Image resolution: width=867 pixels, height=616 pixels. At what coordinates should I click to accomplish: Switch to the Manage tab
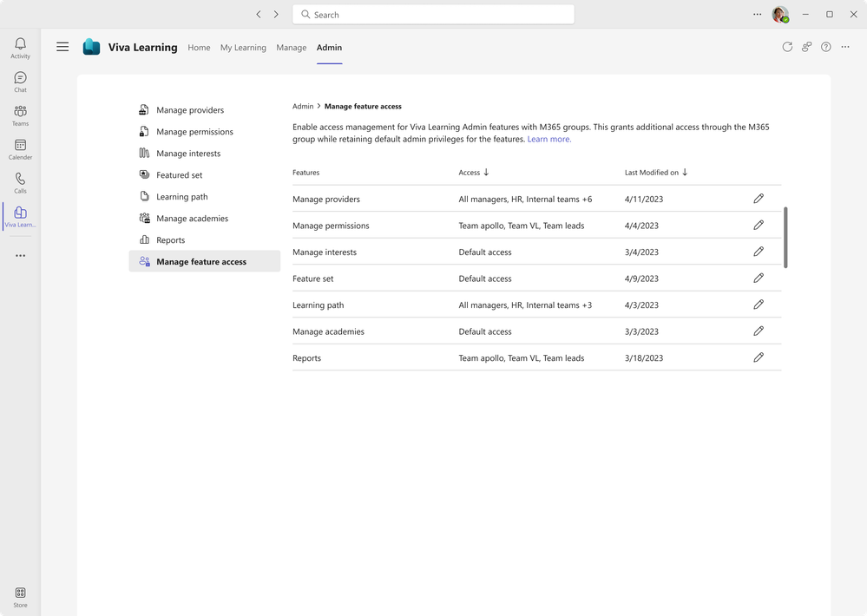pos(292,48)
